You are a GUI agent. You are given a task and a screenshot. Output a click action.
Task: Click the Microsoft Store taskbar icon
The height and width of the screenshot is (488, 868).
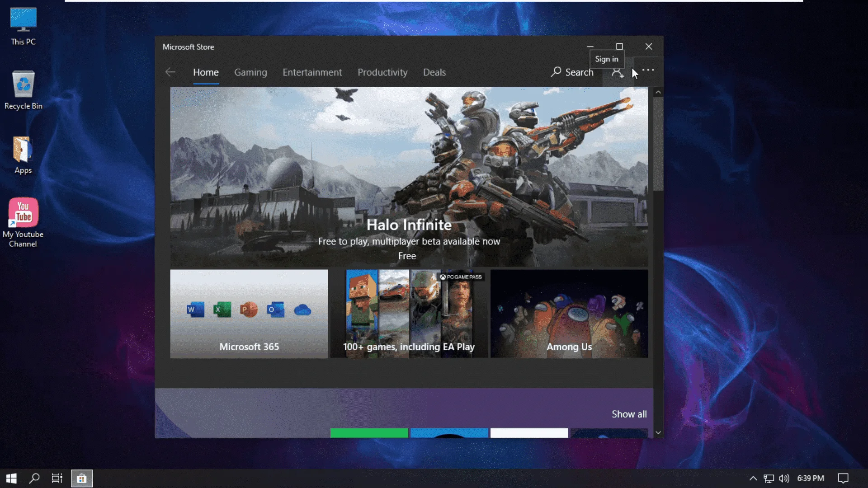[82, 478]
